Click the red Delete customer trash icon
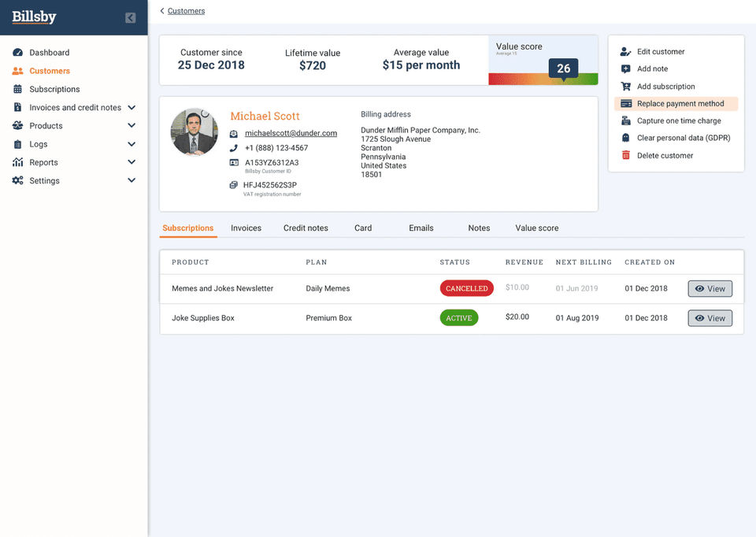The image size is (756, 537). coord(625,155)
